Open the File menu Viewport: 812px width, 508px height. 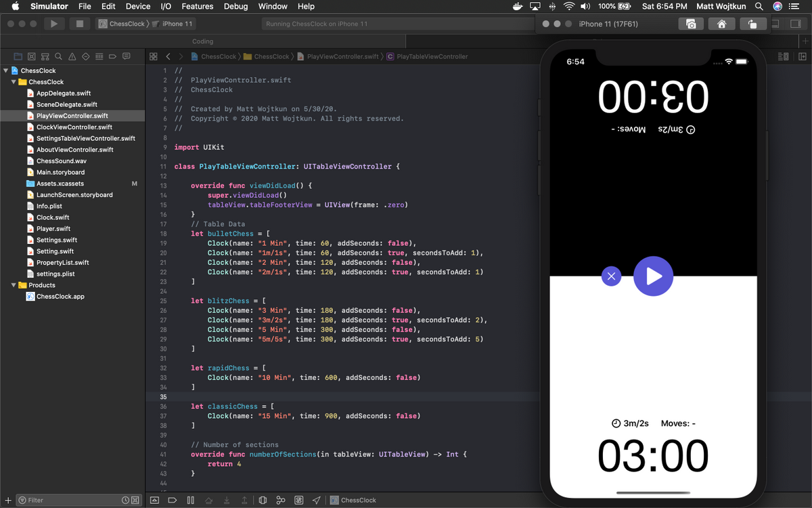click(x=85, y=6)
